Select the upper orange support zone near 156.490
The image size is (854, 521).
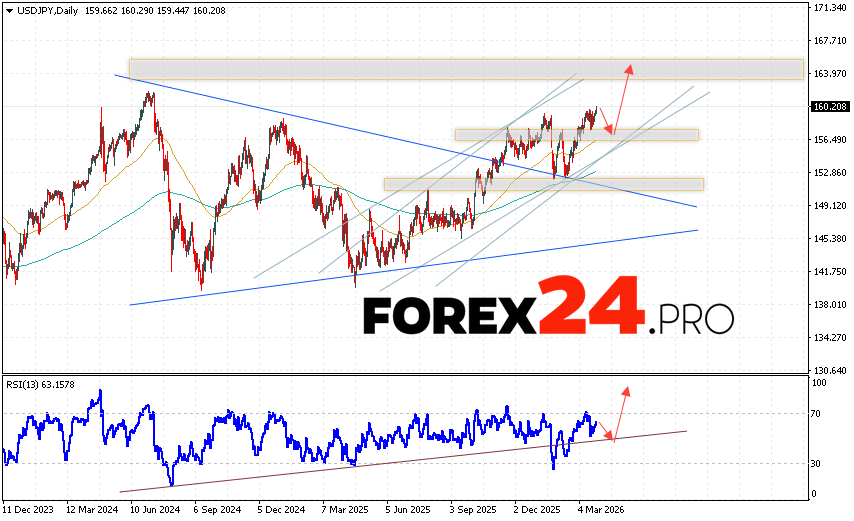pyautogui.click(x=576, y=134)
